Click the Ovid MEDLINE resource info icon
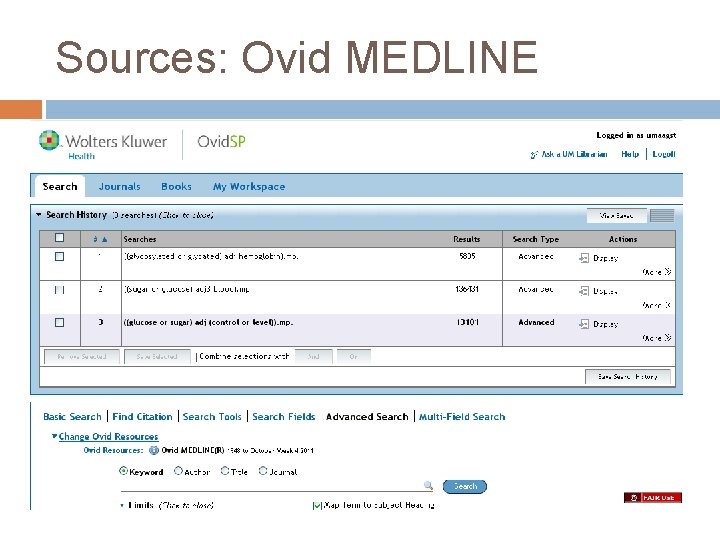The image size is (720, 540). click(154, 450)
